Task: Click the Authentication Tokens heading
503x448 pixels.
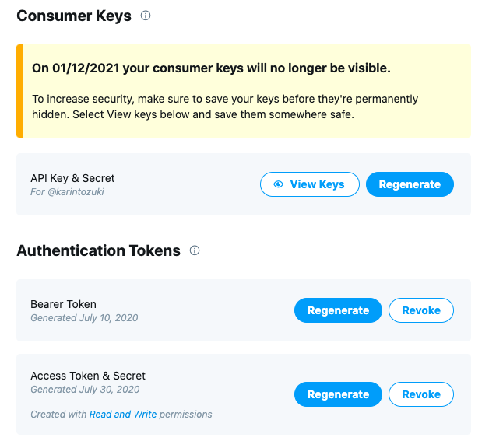Action: [x=98, y=250]
